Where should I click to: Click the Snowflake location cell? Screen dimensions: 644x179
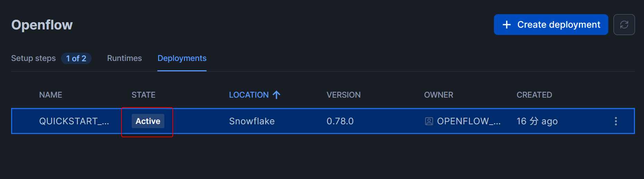pos(252,121)
